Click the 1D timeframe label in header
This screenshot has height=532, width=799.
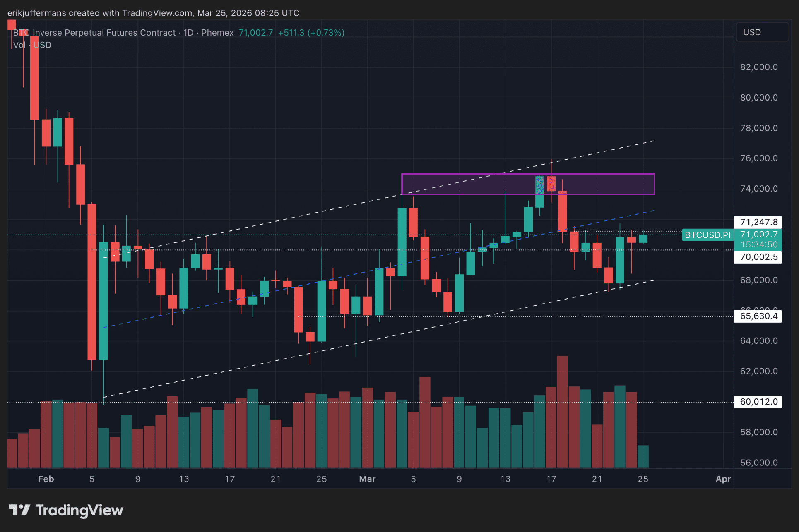pos(188,33)
